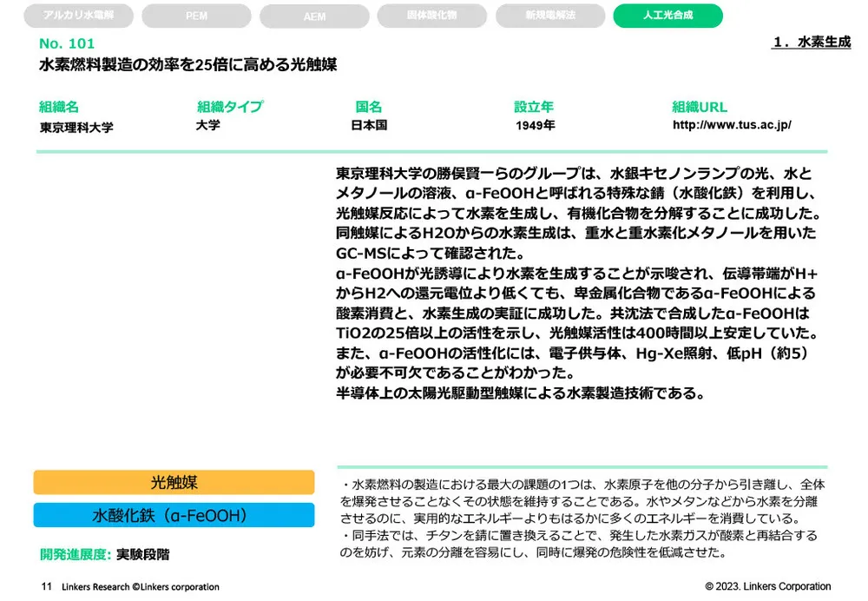The image size is (868, 601).
Task: Click the page number 11 in footer
Action: [x=47, y=586]
